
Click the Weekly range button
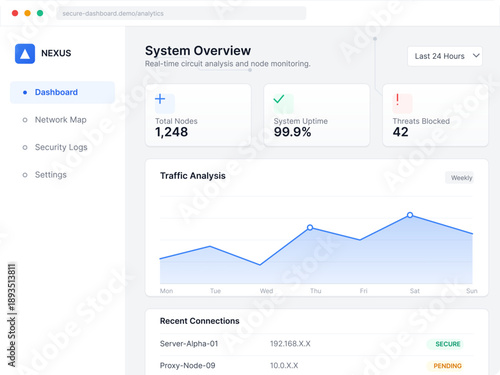461,178
